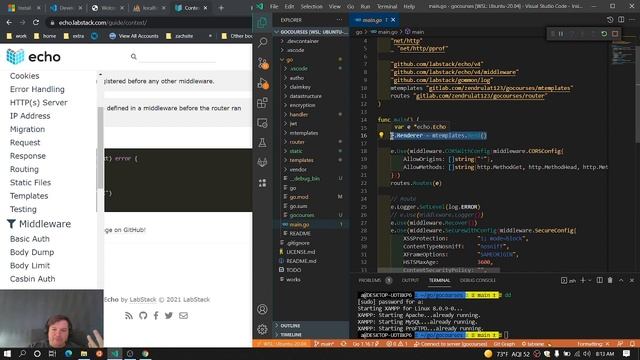
Task: Open the Facebook icon in echo footer
Action: [156, 316]
